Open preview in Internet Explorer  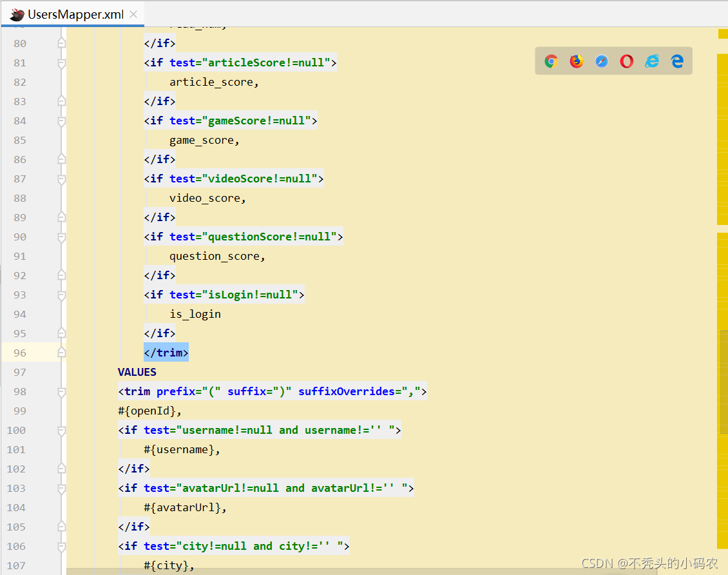[652, 61]
